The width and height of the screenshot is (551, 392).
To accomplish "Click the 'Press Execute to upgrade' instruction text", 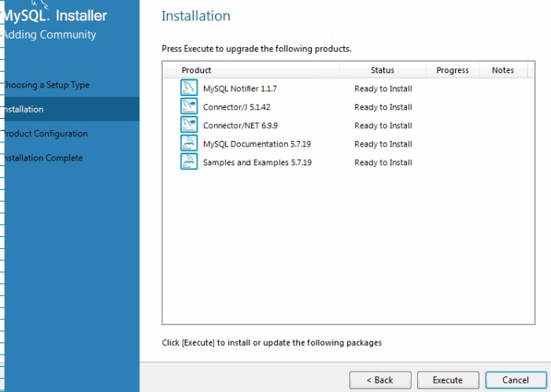I will click(x=257, y=49).
